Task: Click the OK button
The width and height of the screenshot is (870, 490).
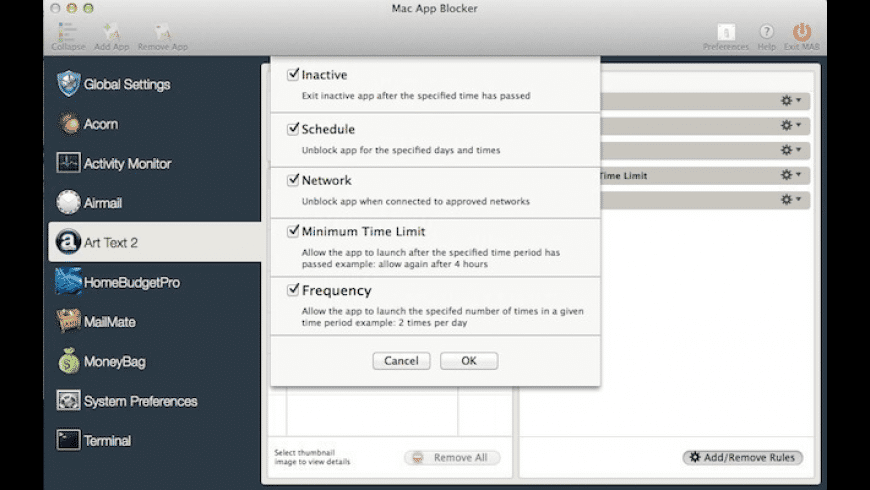Action: tap(469, 361)
